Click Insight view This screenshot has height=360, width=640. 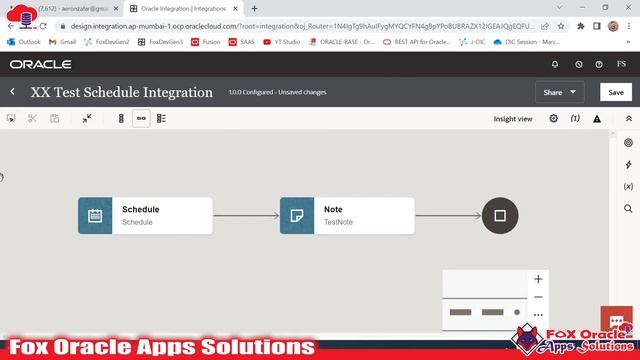[513, 119]
